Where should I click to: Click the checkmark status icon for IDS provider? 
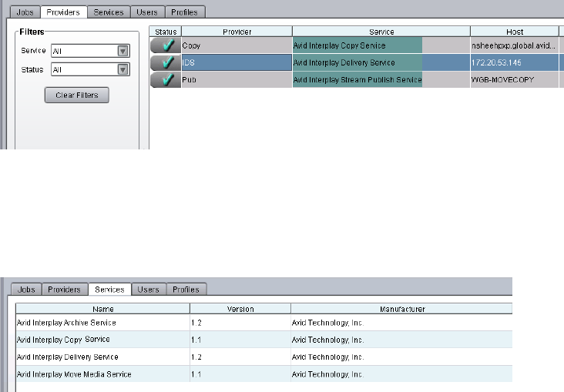coord(166,62)
